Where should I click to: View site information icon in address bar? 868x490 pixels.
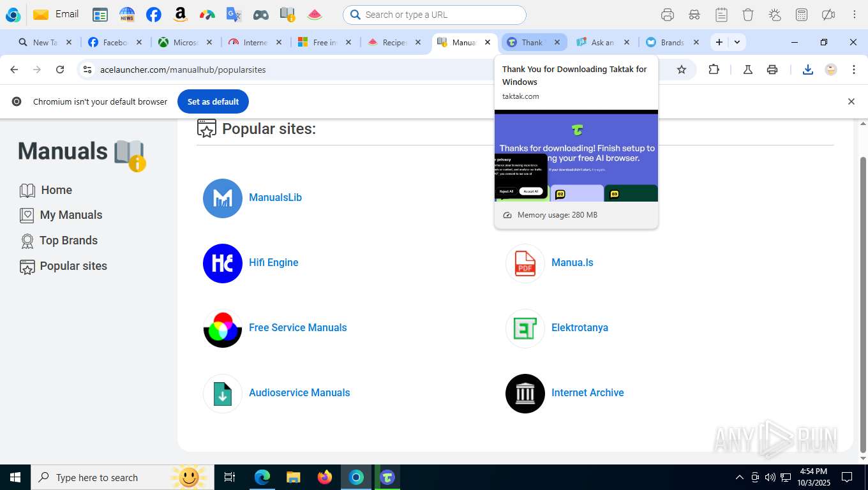pos(88,70)
